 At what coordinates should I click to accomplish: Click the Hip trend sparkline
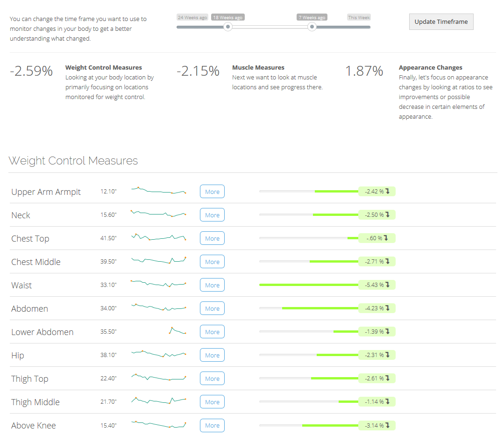point(159,354)
